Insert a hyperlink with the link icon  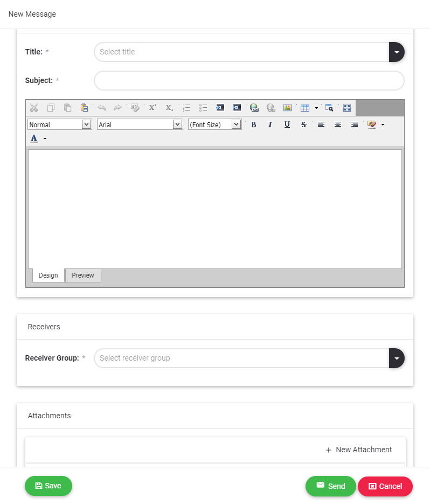(254, 108)
